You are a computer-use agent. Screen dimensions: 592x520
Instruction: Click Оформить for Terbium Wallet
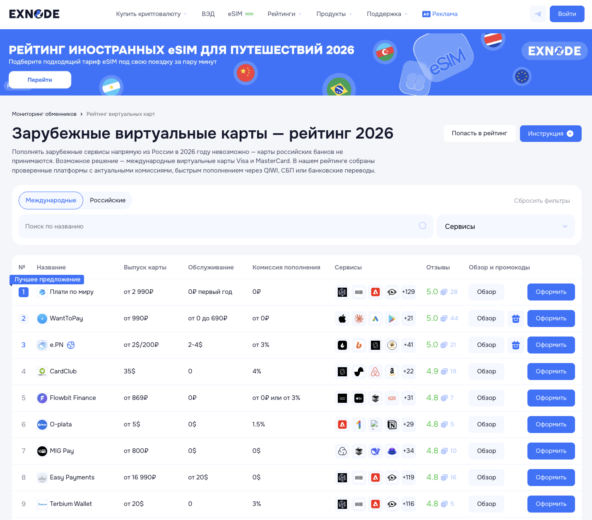point(551,504)
